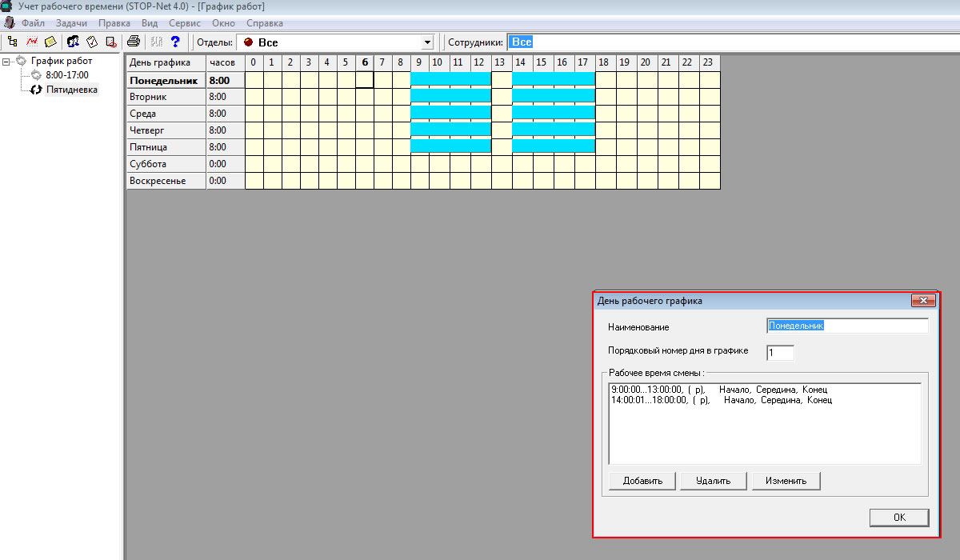Open the Справка menu
Viewport: 960px width, 560px height.
264,23
